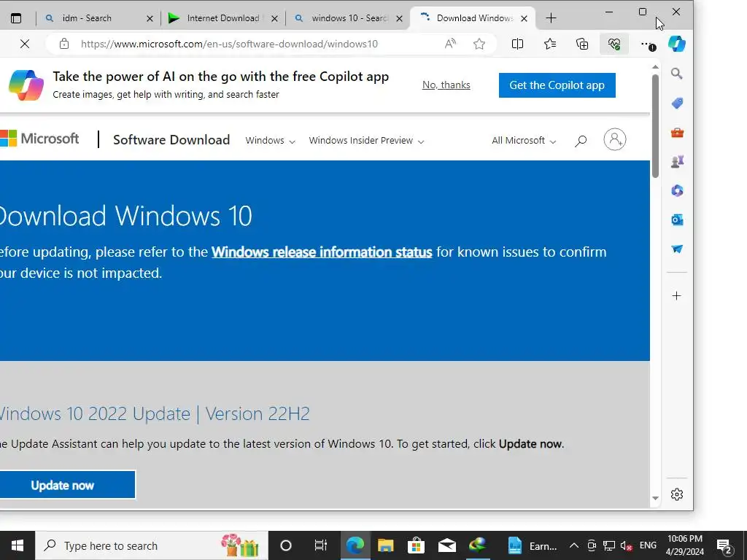Viewport: 747px width, 560px height.
Task: Open Meet Now tray icon
Action: pyautogui.click(x=592, y=545)
